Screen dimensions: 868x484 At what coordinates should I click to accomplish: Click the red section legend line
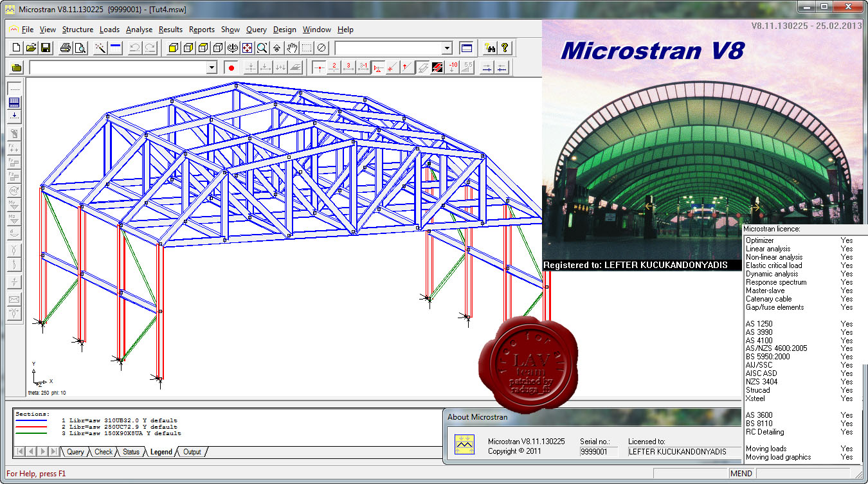[x=31, y=427]
